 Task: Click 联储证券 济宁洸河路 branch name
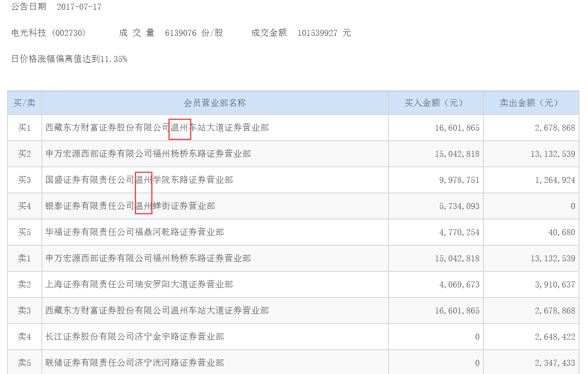coord(134,363)
